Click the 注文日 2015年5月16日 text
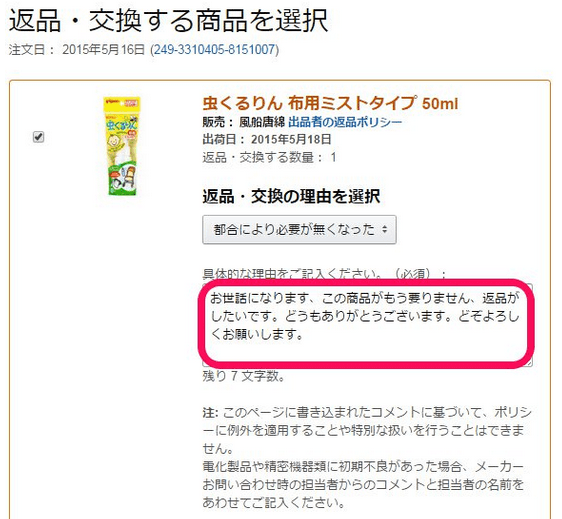This screenshot has height=519, width=562. coord(77,50)
